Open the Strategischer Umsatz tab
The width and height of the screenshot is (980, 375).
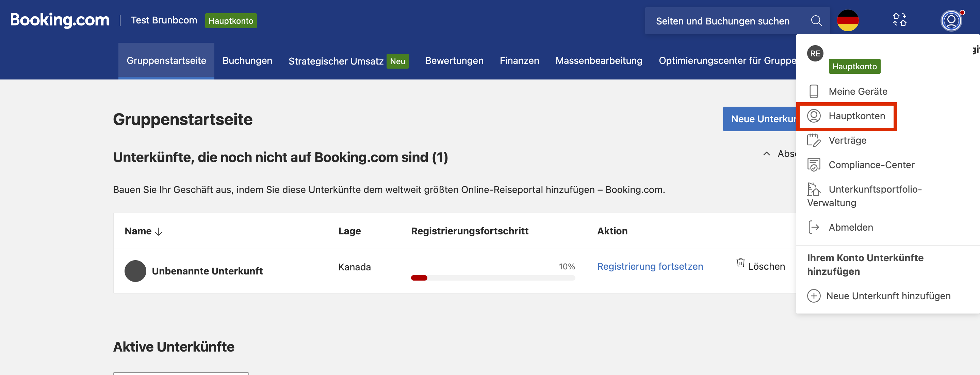(x=336, y=61)
